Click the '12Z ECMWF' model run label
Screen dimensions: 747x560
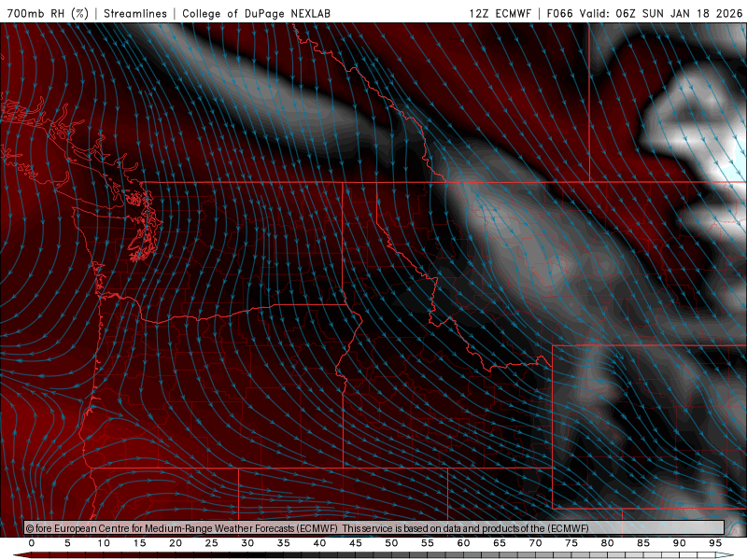(x=500, y=13)
